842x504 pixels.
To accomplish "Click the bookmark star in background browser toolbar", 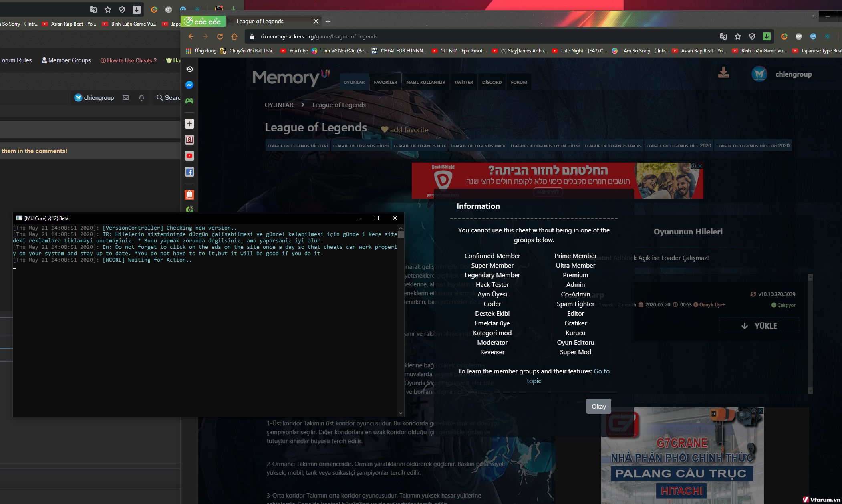I will coord(108,10).
